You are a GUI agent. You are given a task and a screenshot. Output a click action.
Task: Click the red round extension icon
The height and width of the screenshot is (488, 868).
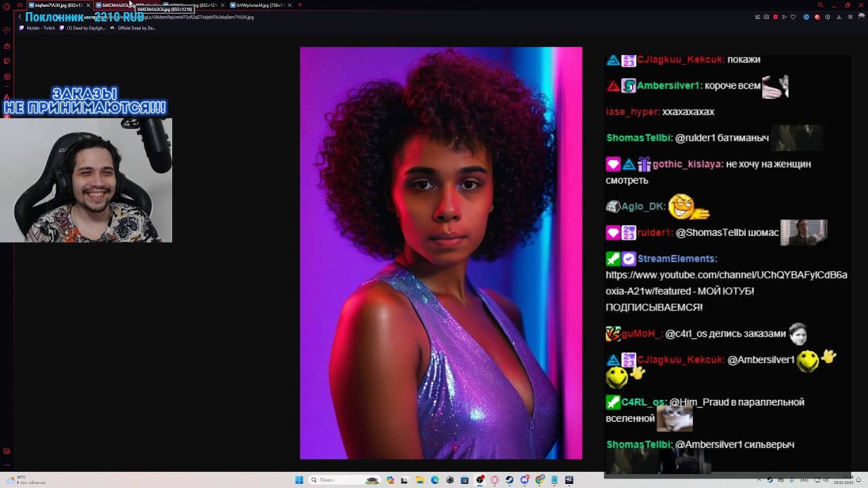tap(817, 17)
